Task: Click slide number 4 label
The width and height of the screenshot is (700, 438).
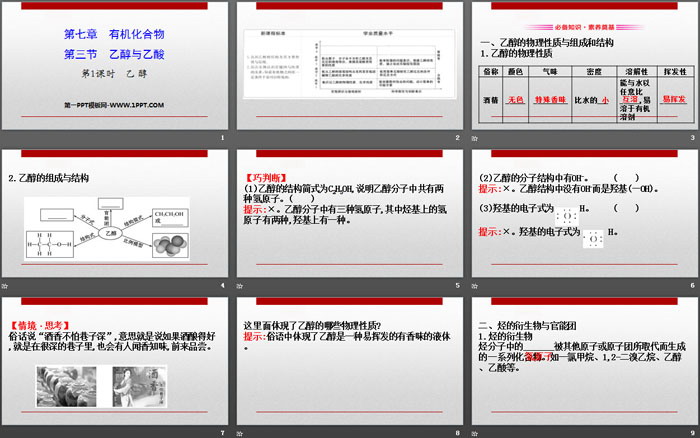Action: pos(222,286)
